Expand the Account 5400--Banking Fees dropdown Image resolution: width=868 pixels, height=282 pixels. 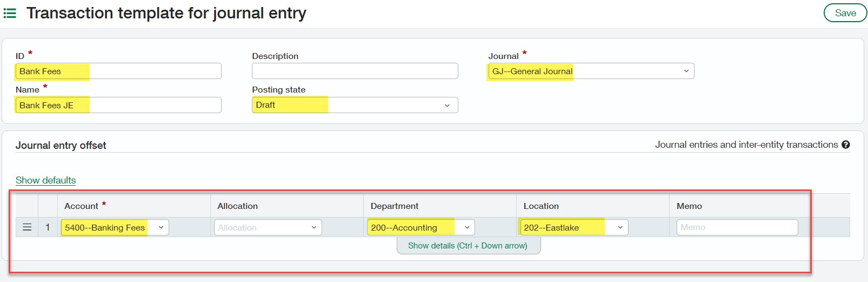pyautogui.click(x=161, y=227)
